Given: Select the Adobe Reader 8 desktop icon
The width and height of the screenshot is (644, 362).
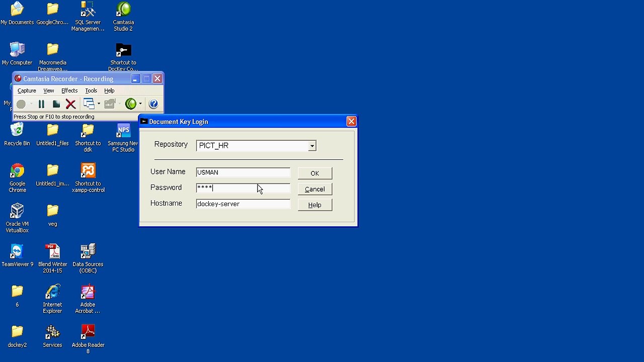Looking at the screenshot, I should (88, 340).
